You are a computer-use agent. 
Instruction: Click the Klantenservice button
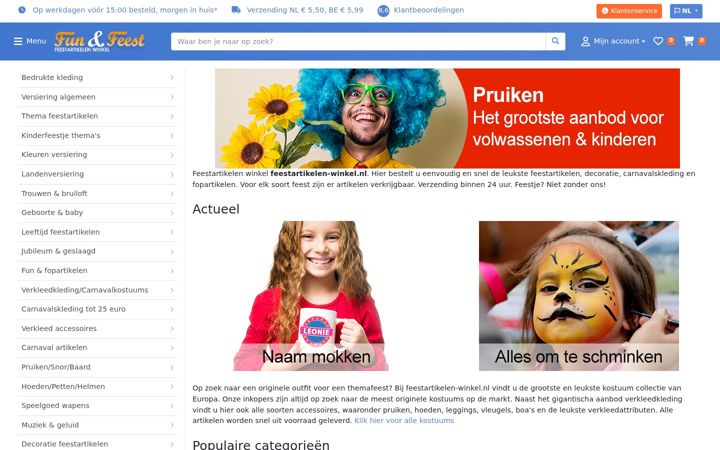[x=629, y=11]
